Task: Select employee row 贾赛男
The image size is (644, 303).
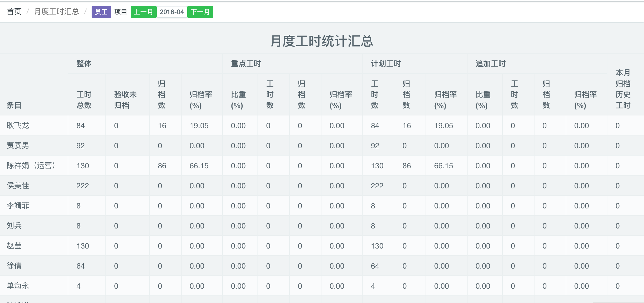Action: pyautogui.click(x=322, y=146)
